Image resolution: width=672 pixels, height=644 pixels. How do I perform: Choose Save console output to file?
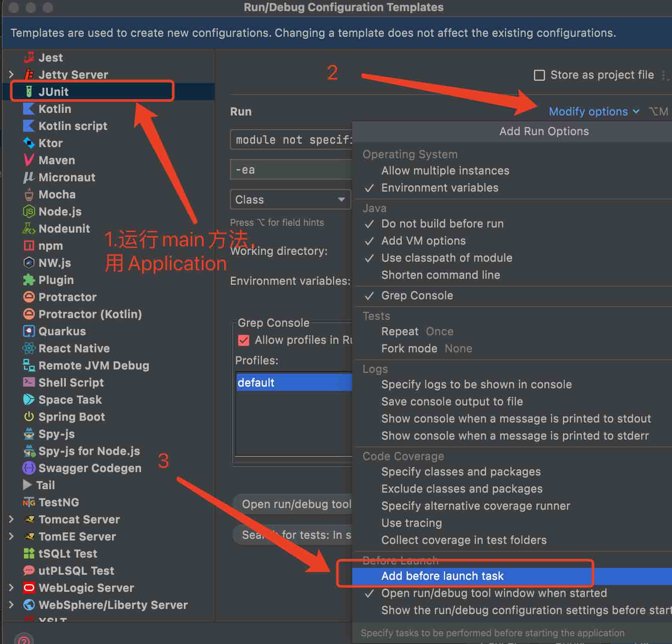[452, 402]
